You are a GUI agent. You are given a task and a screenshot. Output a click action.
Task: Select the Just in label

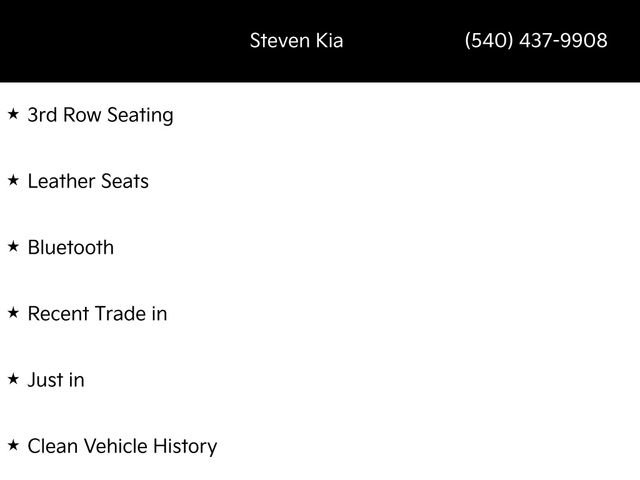point(56,380)
